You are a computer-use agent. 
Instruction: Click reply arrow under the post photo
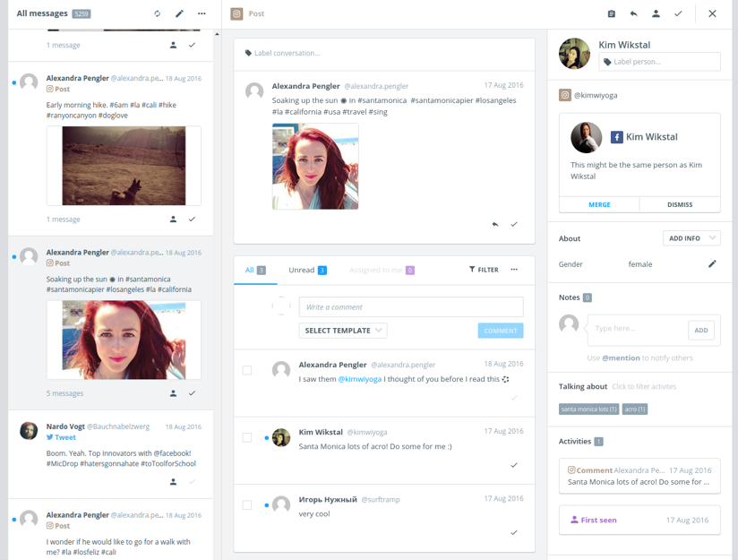495,224
